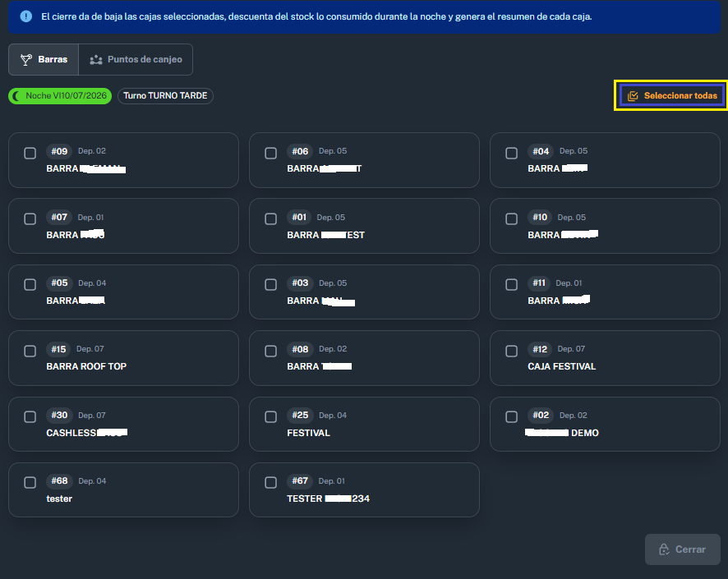Screen dimensions: 728x579
Task: Click the people icon on Puntos de canjeo
Action: tap(95, 59)
